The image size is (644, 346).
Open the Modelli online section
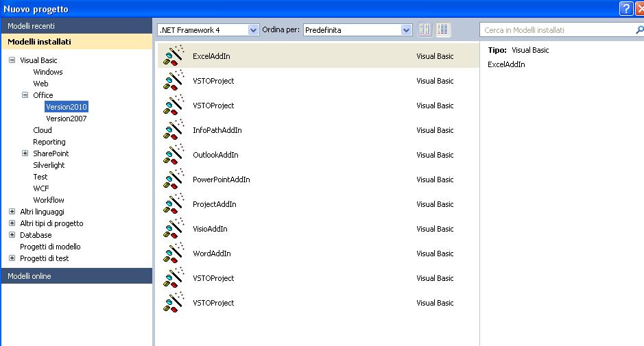coord(76,276)
